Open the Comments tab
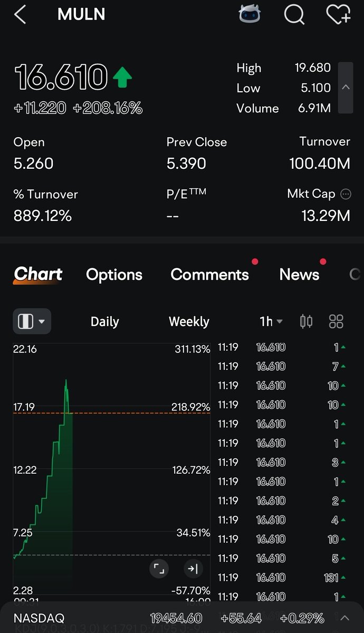Screen dimensions: 364x633 tap(210, 275)
